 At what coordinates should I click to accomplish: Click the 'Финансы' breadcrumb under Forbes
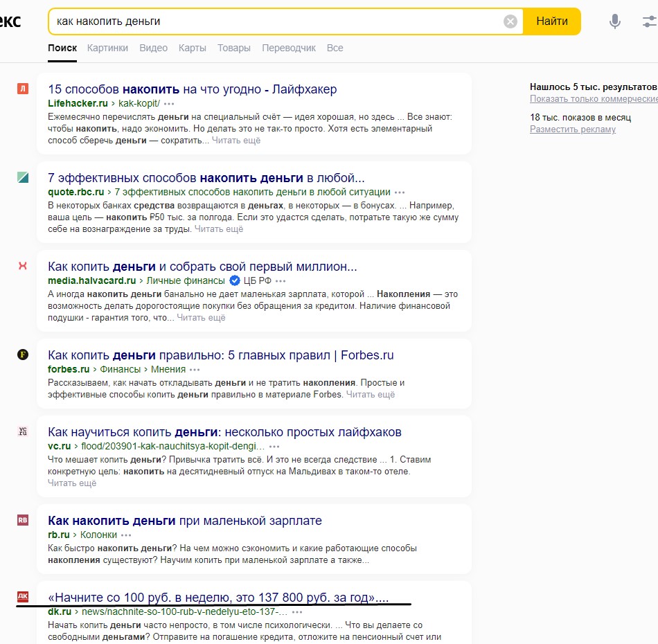click(120, 369)
